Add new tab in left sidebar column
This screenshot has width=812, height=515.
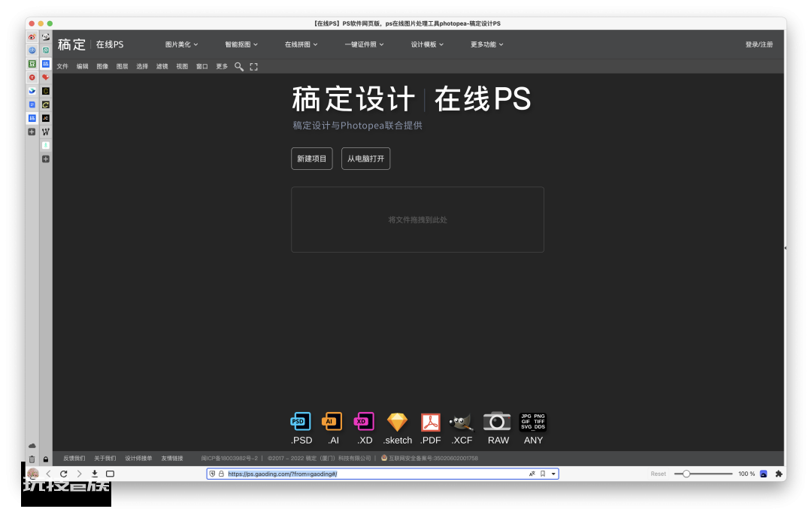tap(32, 132)
